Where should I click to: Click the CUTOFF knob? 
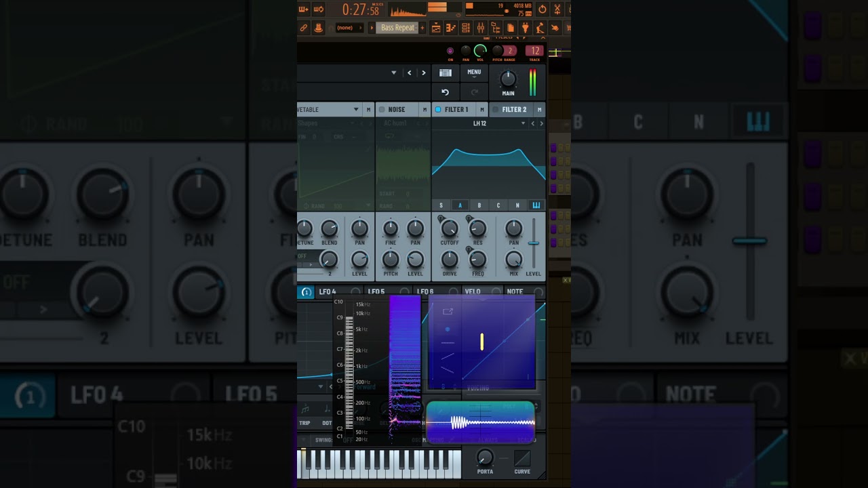click(x=450, y=228)
